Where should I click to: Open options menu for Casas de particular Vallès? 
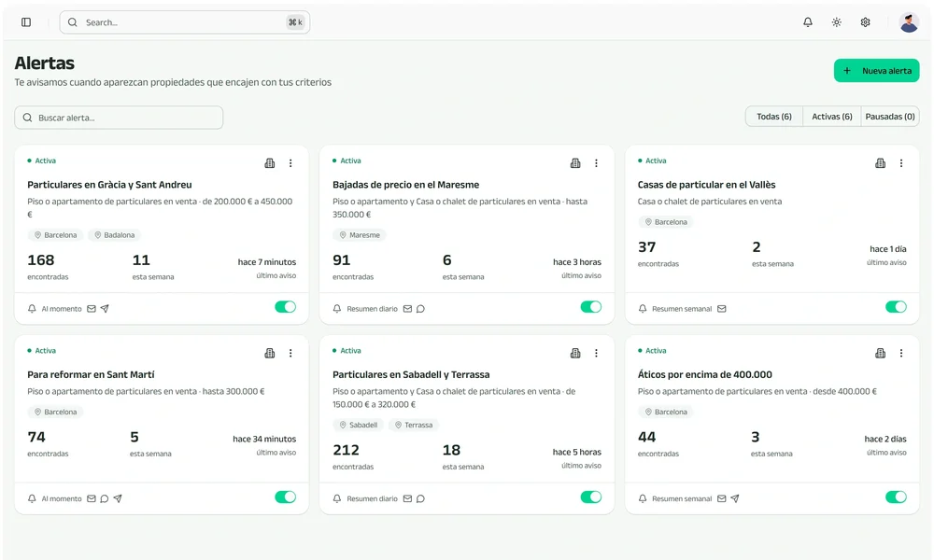901,163
